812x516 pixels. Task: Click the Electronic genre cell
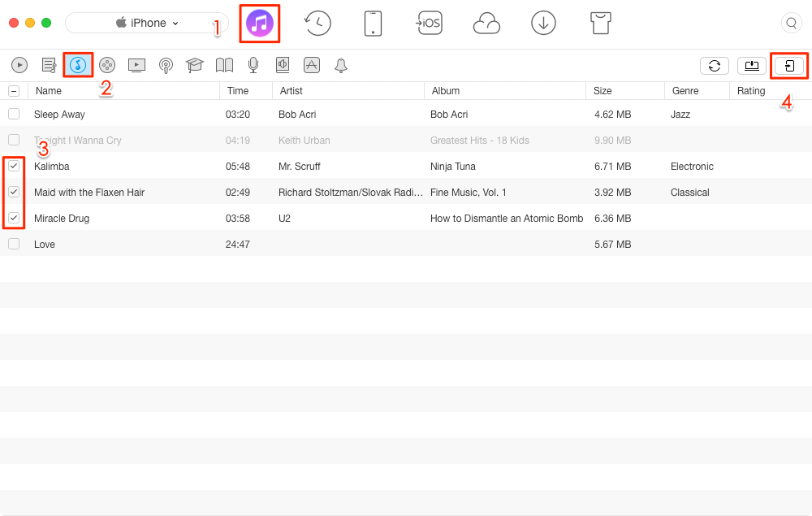[x=692, y=167]
